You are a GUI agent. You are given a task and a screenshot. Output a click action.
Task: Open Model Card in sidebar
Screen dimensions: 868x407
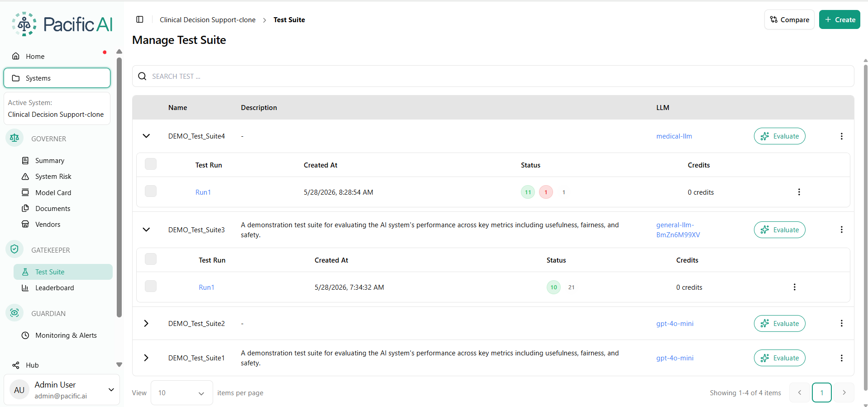53,192
